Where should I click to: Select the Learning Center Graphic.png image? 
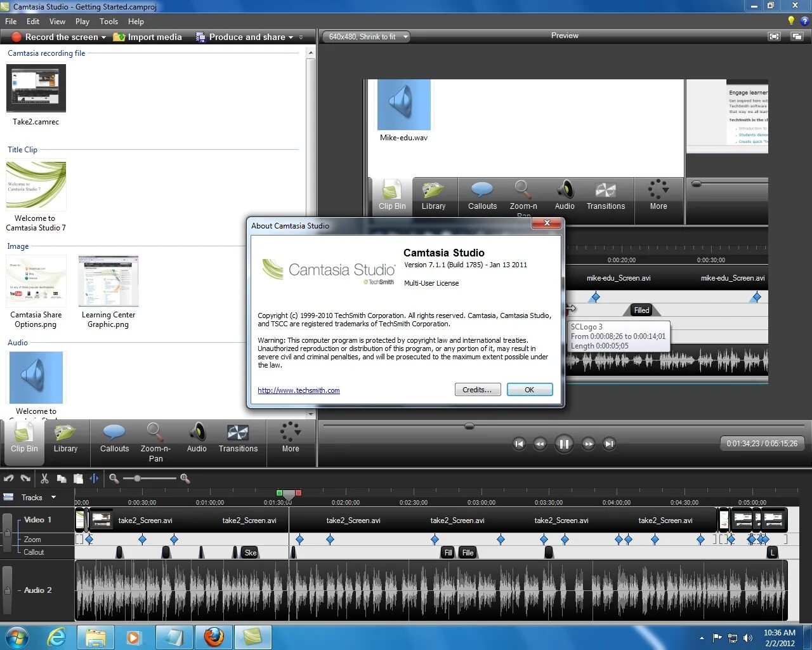click(108, 282)
